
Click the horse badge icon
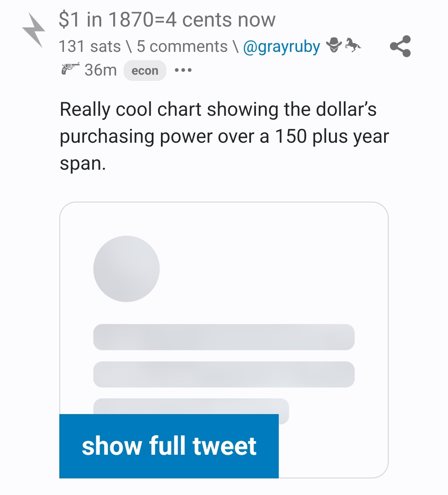click(353, 45)
